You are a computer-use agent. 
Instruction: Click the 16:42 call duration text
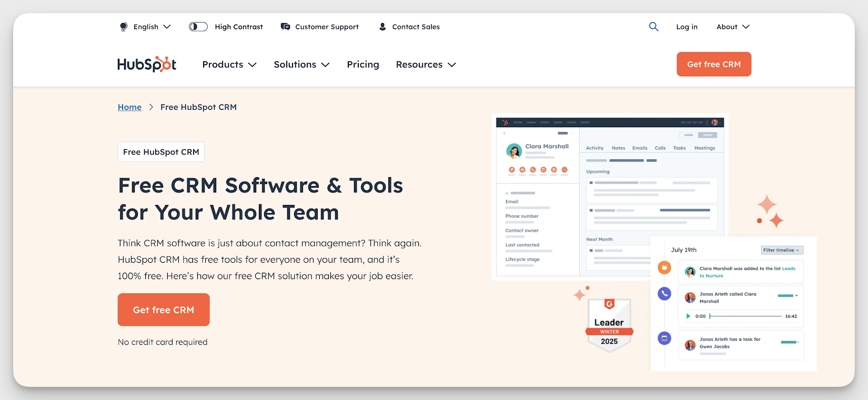coord(791,316)
